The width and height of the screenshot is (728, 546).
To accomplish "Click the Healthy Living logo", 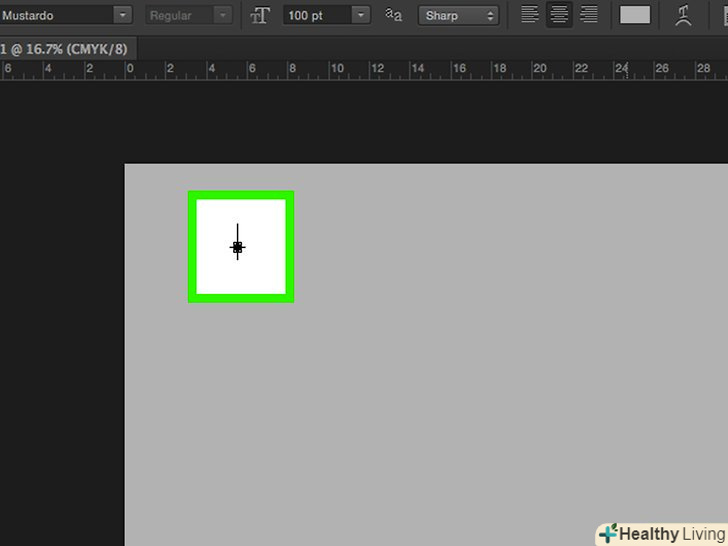I will tap(662, 534).
